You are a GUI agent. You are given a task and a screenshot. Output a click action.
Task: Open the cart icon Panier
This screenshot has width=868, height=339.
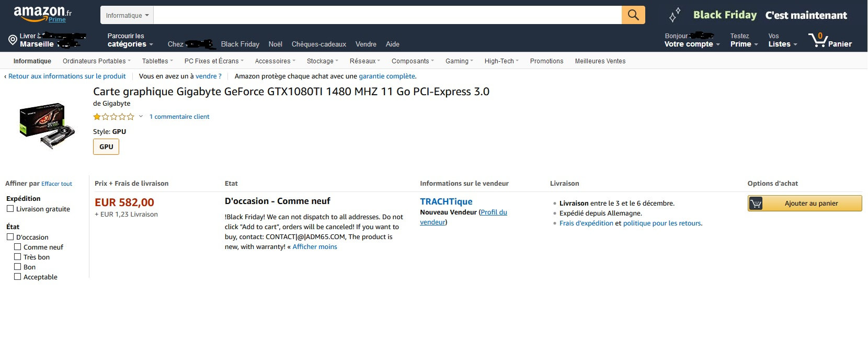coord(830,40)
